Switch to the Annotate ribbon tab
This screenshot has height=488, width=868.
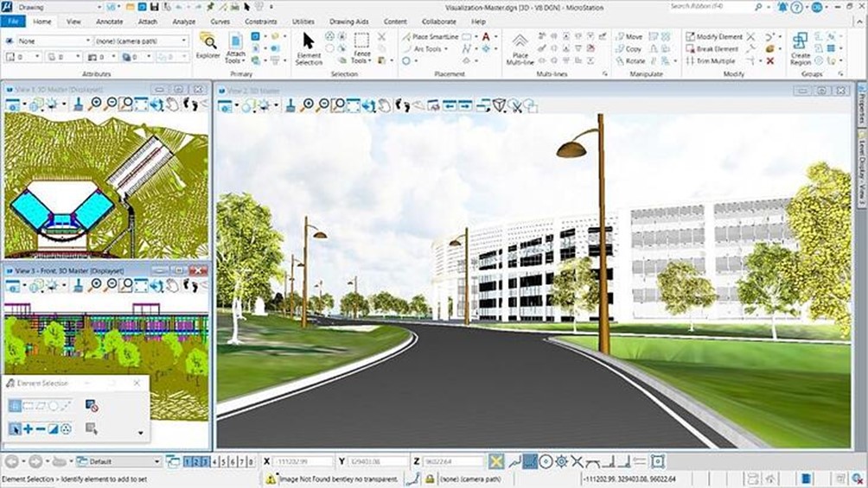109,21
